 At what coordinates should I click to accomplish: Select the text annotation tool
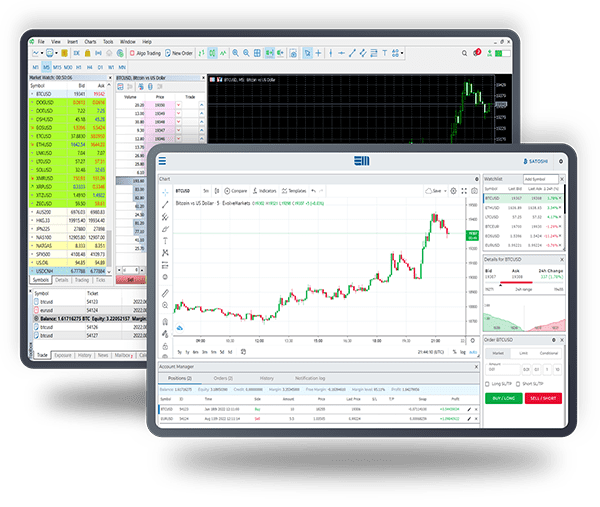tap(165, 240)
